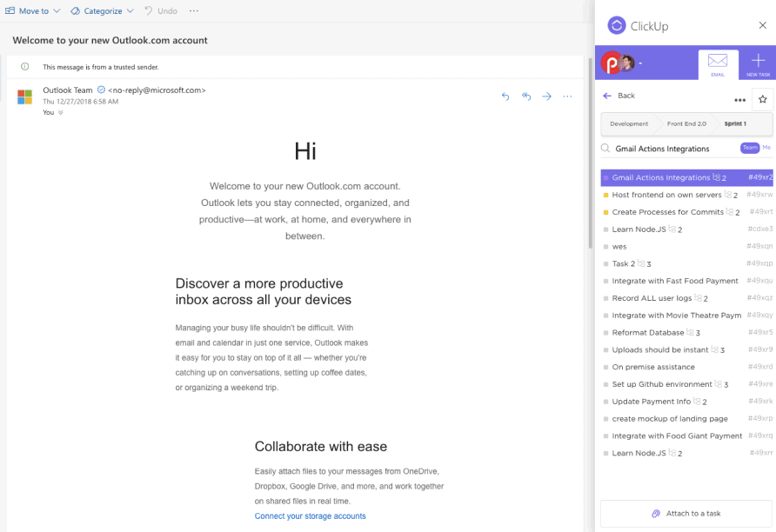The height and width of the screenshot is (532, 776).
Task: Forward the email using arrow icon
Action: point(547,96)
